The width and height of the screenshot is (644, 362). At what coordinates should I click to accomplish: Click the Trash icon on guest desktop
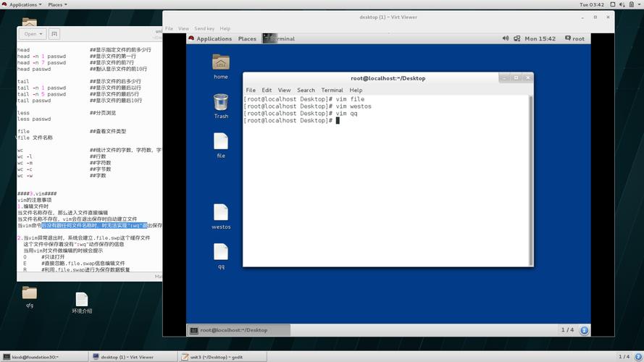click(221, 103)
